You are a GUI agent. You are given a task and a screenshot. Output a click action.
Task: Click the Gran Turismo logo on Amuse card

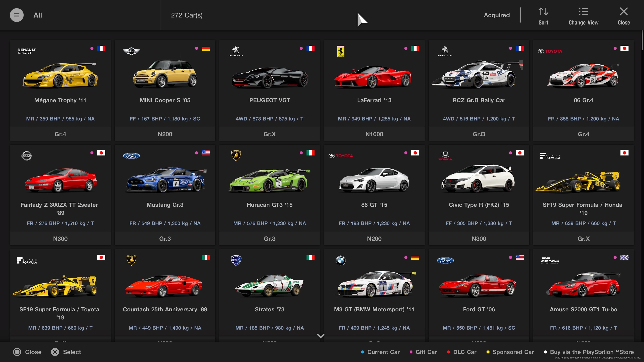tap(550, 261)
